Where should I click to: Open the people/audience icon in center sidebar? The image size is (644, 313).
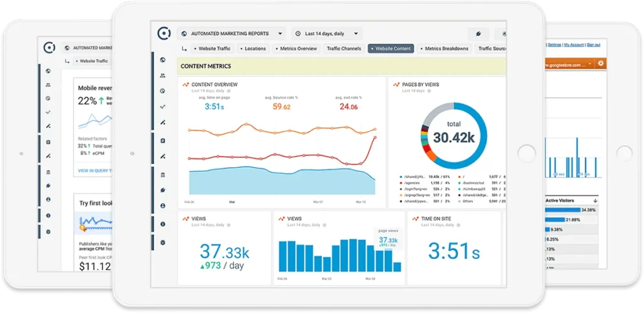pos(163,75)
